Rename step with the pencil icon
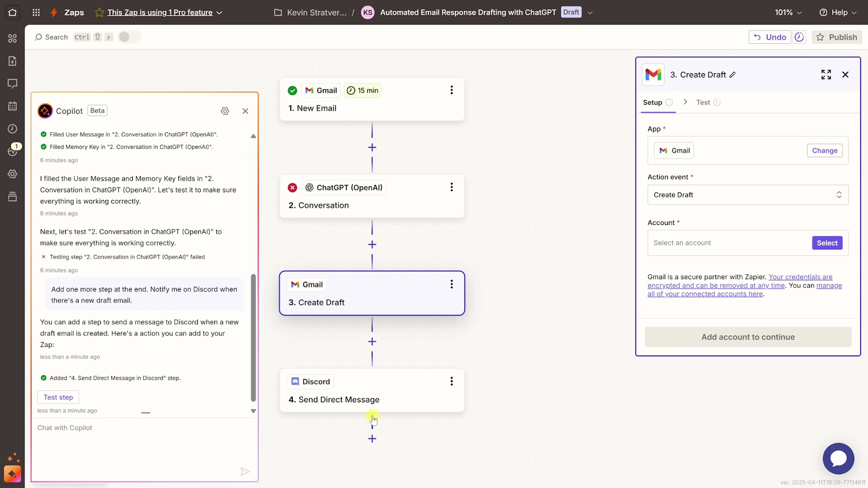 click(x=732, y=75)
